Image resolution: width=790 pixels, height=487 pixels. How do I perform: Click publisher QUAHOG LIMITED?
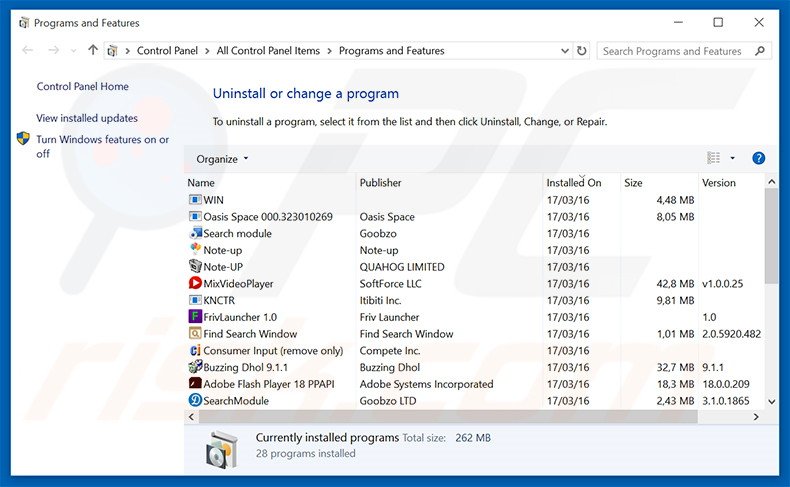(402, 267)
